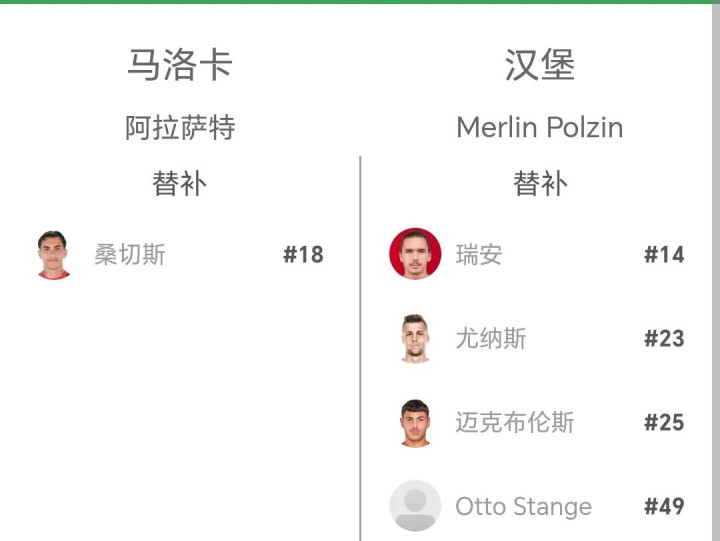Screen dimensions: 720x541
Task: Click 迈克布伦斯 player avatar photo
Action: (415, 422)
